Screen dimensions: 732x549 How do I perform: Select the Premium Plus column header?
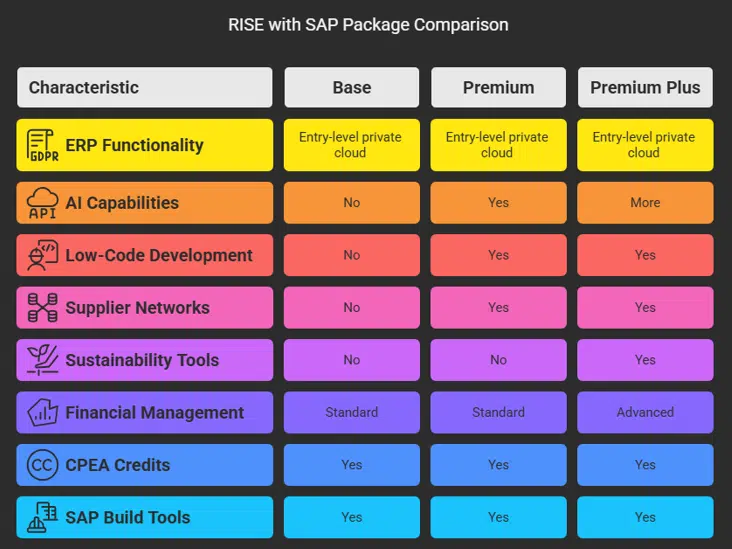tap(645, 87)
